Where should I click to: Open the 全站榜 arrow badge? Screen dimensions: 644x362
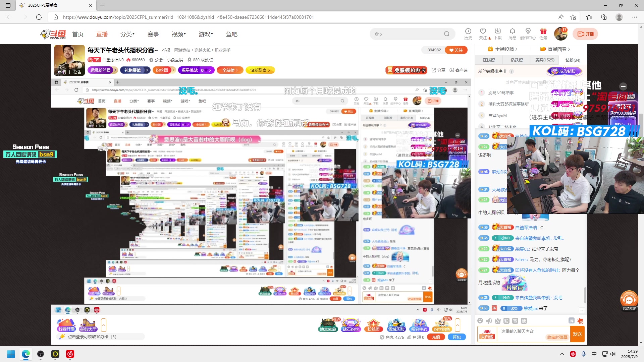point(230,70)
